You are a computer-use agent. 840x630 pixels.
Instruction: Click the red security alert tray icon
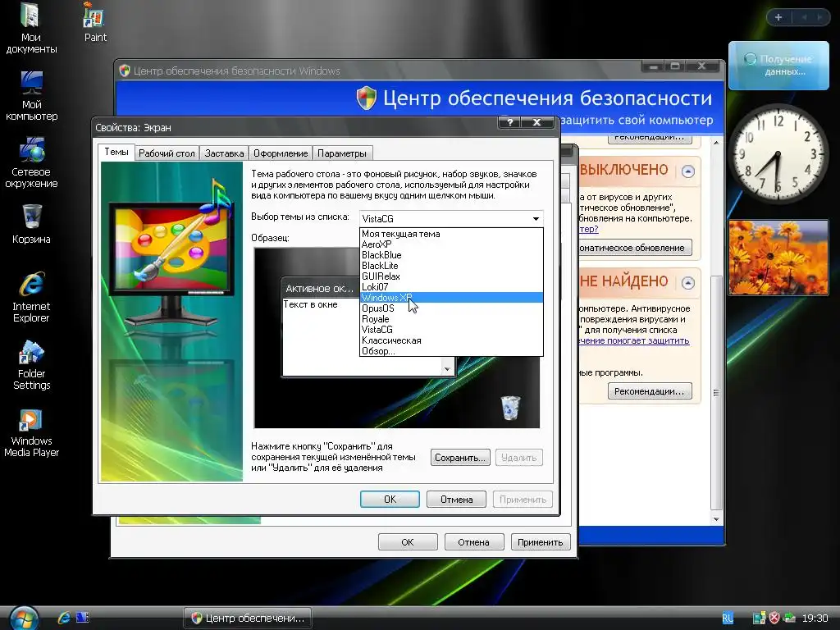click(x=774, y=619)
